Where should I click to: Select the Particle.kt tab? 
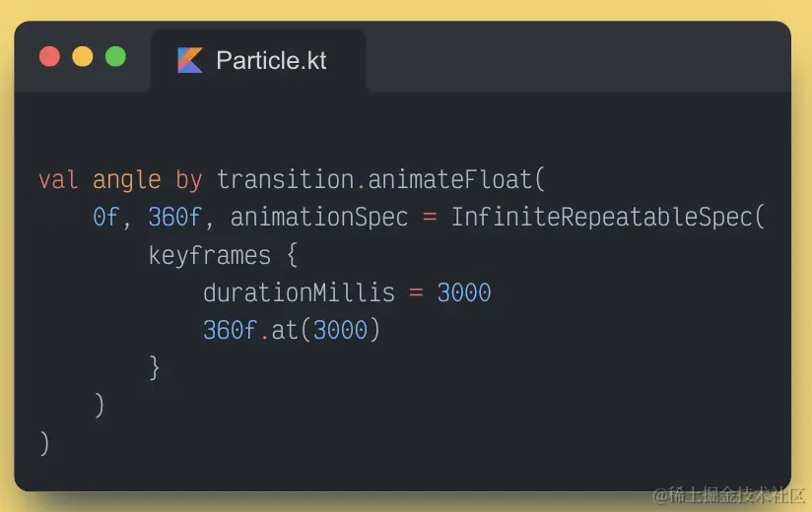(x=258, y=60)
